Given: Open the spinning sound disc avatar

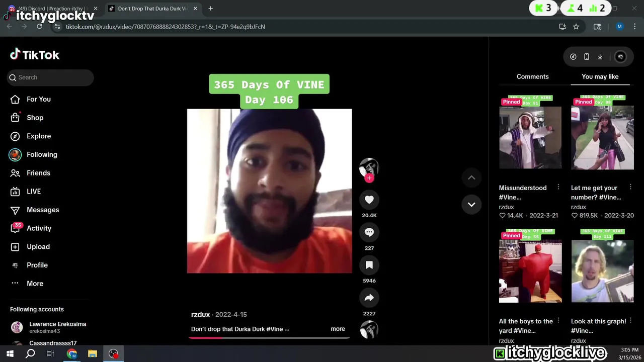Looking at the screenshot, I should (369, 330).
